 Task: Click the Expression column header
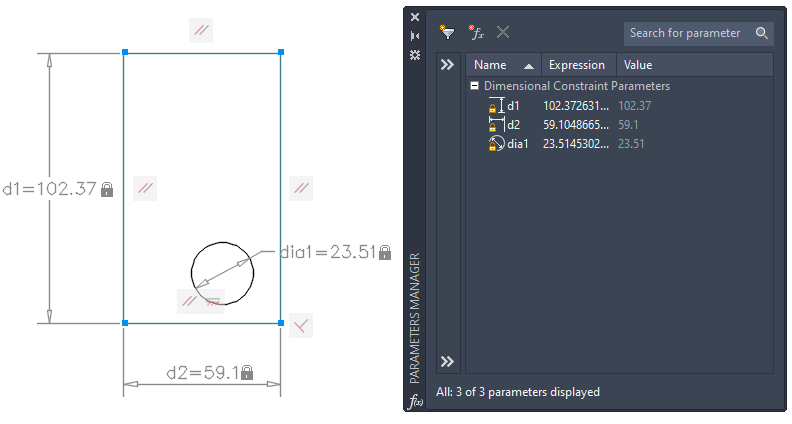pyautogui.click(x=579, y=65)
